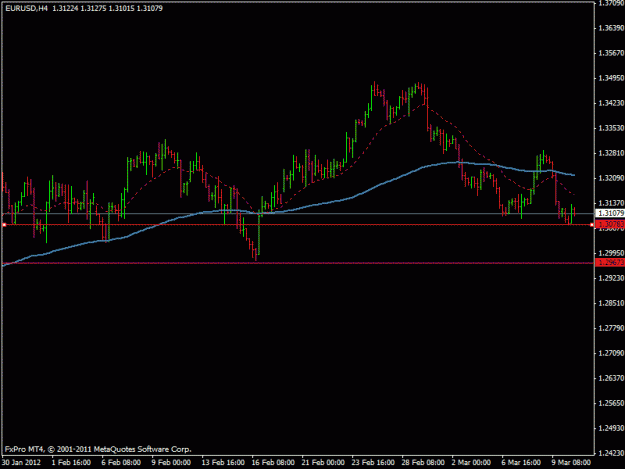Click price axis value 1.27790
This screenshot has height=469, width=625.
click(x=611, y=328)
